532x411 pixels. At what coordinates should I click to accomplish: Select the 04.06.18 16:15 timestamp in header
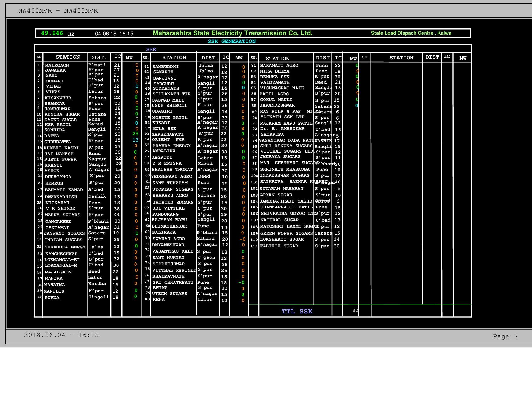point(114,34)
